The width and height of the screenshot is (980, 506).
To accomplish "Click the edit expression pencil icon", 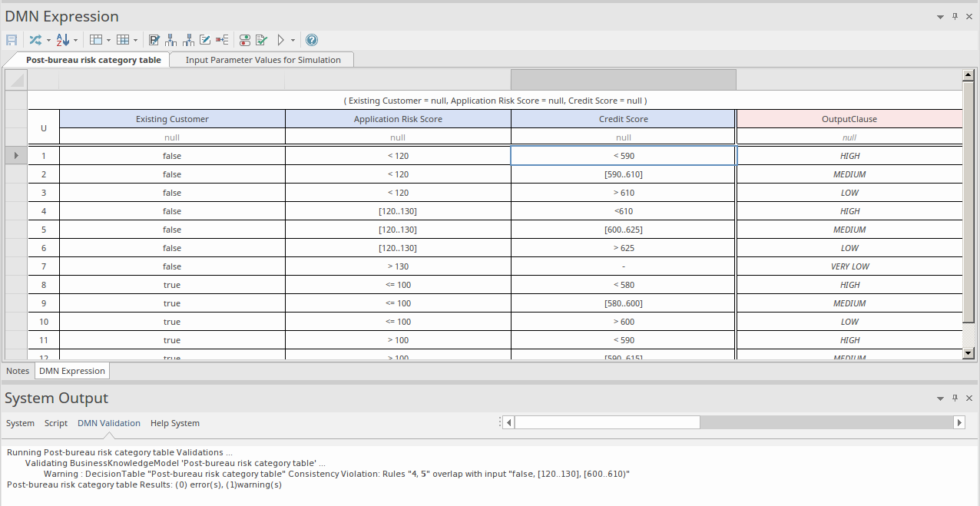I will (205, 40).
